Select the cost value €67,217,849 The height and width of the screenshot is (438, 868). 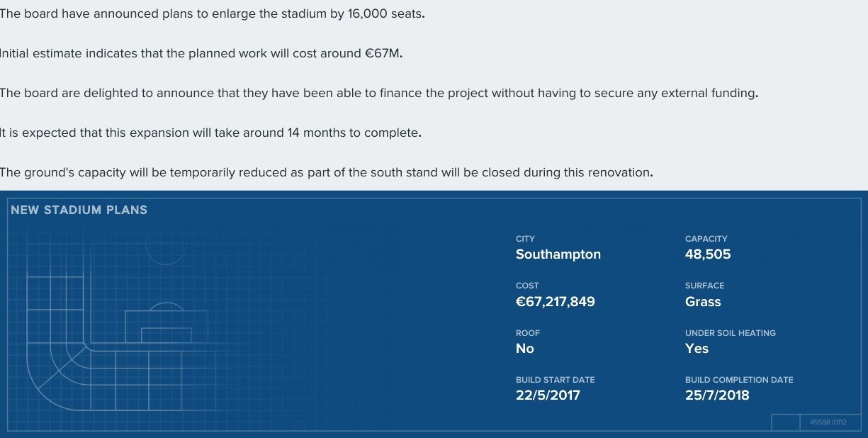tap(556, 302)
